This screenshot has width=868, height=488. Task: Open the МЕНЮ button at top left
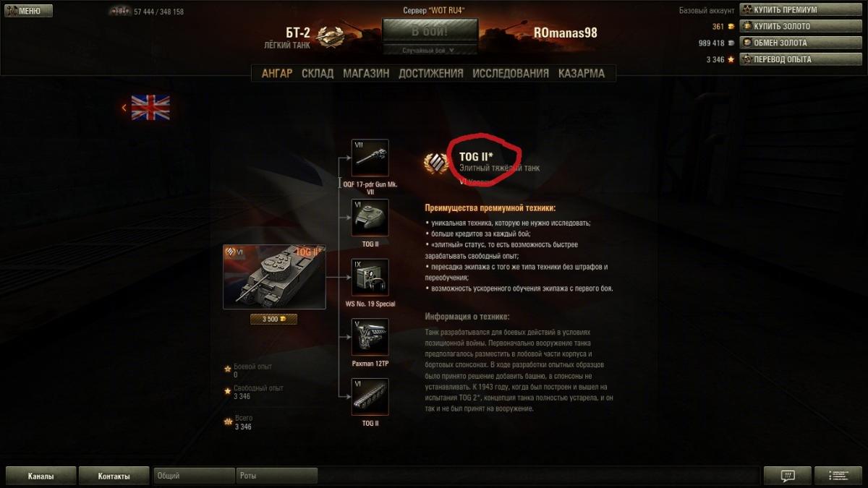tap(28, 11)
